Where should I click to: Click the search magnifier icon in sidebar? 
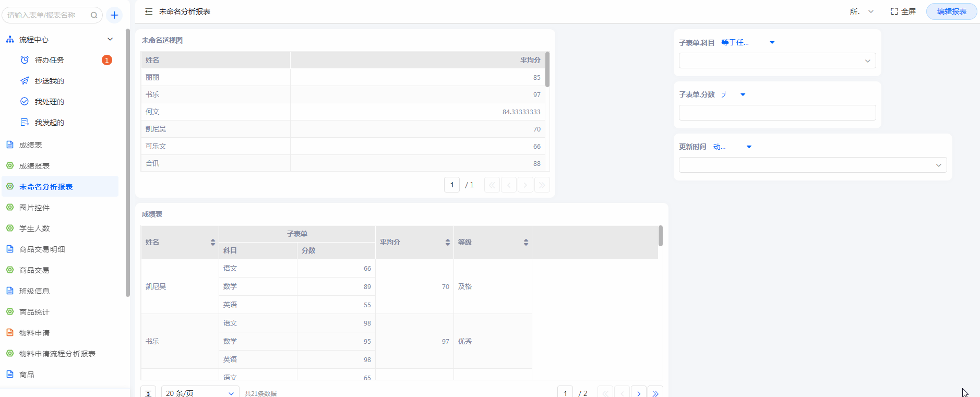click(x=94, y=15)
